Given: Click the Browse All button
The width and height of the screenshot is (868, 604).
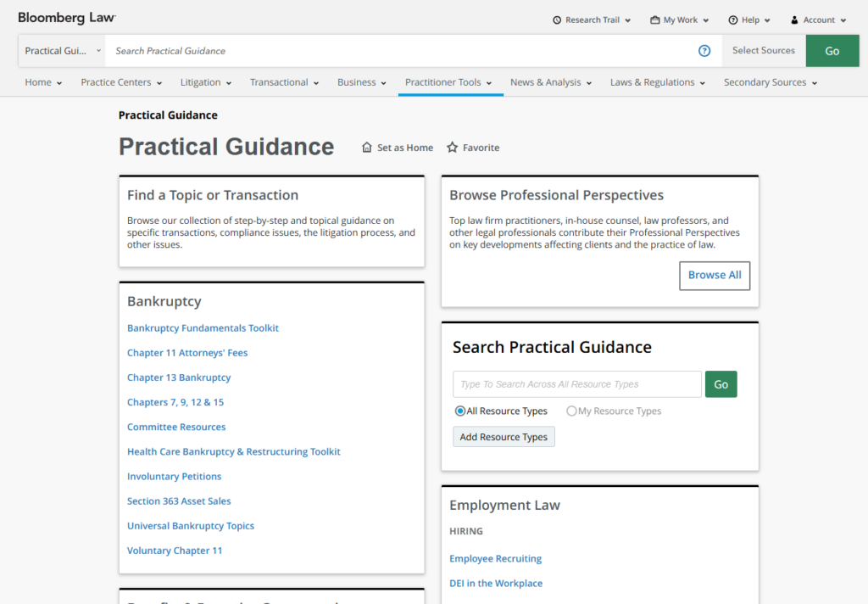Looking at the screenshot, I should pos(715,276).
